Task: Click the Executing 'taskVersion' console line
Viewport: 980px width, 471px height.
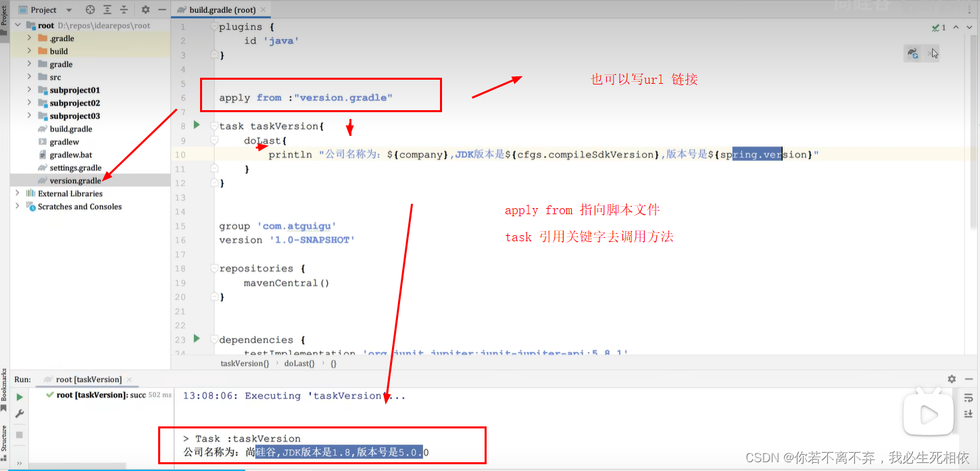Action: tap(295, 396)
